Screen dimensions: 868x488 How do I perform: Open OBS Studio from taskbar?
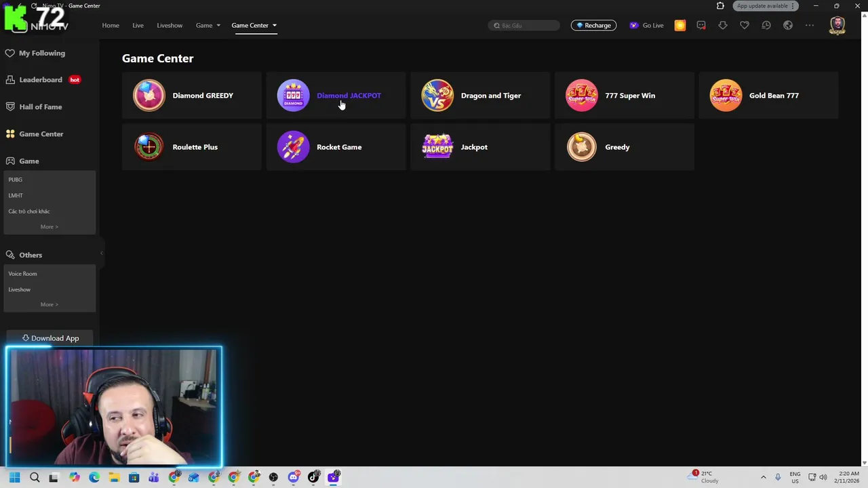click(x=273, y=477)
